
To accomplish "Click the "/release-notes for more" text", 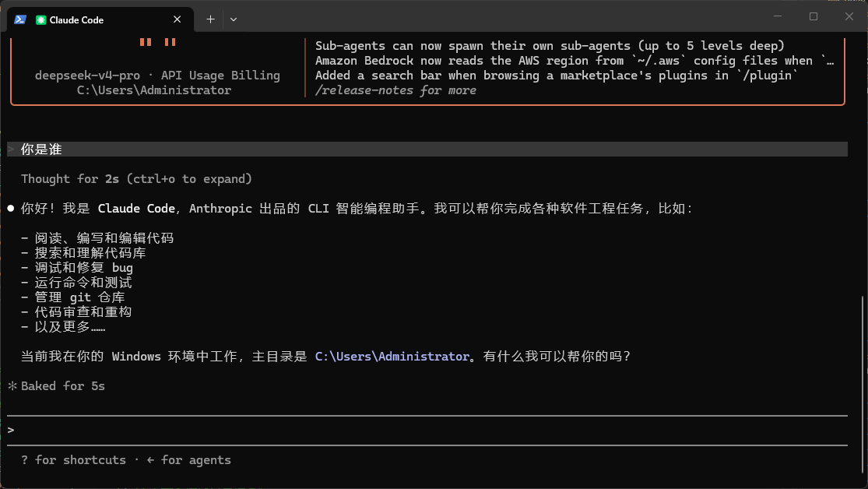I will [395, 90].
